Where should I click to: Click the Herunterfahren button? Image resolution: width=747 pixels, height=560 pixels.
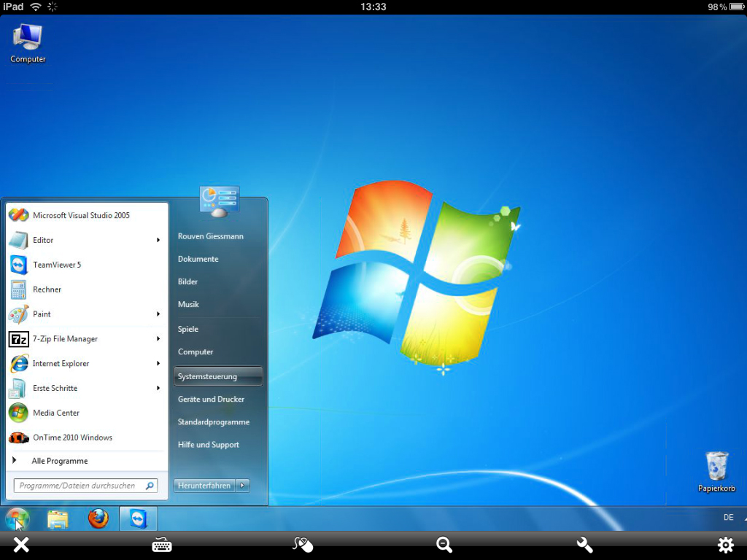(x=204, y=485)
